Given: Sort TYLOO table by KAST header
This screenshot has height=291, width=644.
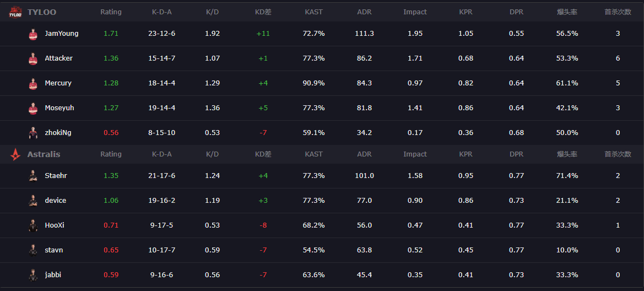Looking at the screenshot, I should [x=313, y=12].
